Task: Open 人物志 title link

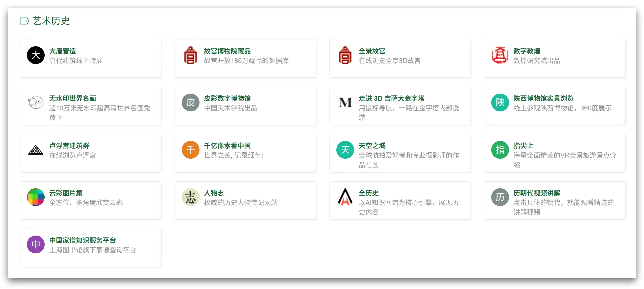Action: (214, 193)
